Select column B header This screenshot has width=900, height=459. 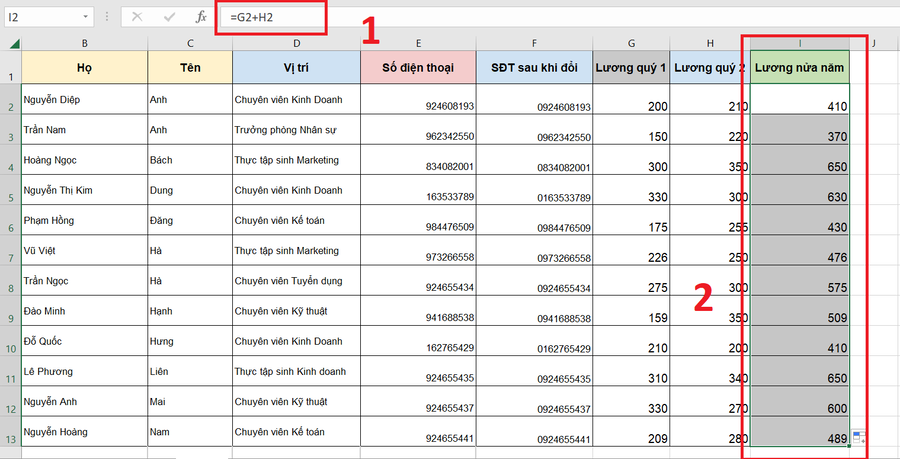pyautogui.click(x=84, y=44)
